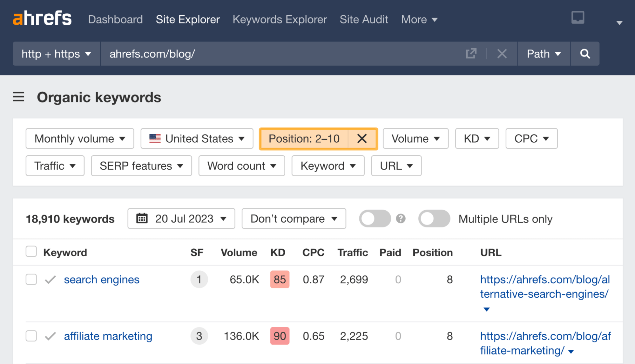Open the affiliate marketing keyword link
Screen dimensions: 635x364
coord(108,336)
